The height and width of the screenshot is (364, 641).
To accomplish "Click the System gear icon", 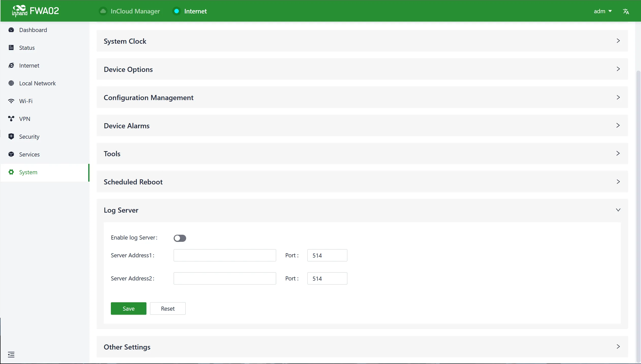I will [11, 172].
